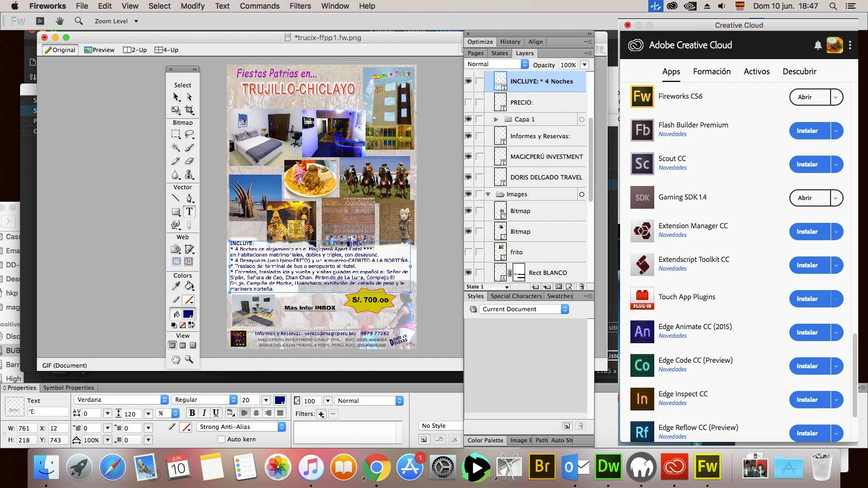The image size is (868, 488).
Task: Select the Pencil tool
Action: (x=176, y=161)
